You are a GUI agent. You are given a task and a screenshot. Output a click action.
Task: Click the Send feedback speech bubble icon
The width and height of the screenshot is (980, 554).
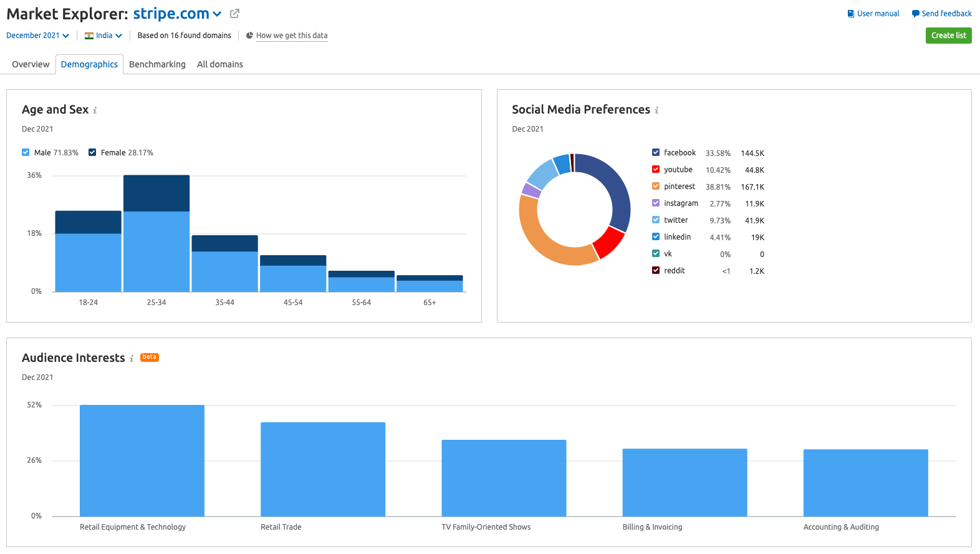point(915,14)
